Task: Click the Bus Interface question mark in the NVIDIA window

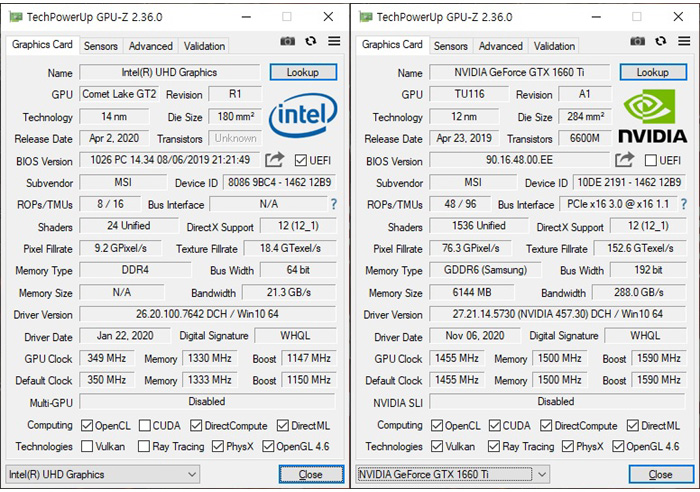Action: click(x=683, y=204)
